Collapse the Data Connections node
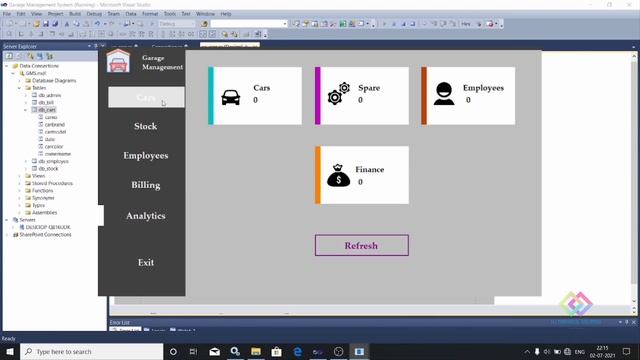 point(7,66)
